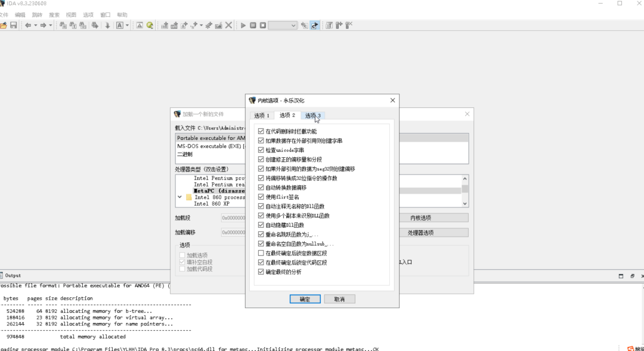Click the debugger Stop icon

(x=263, y=26)
